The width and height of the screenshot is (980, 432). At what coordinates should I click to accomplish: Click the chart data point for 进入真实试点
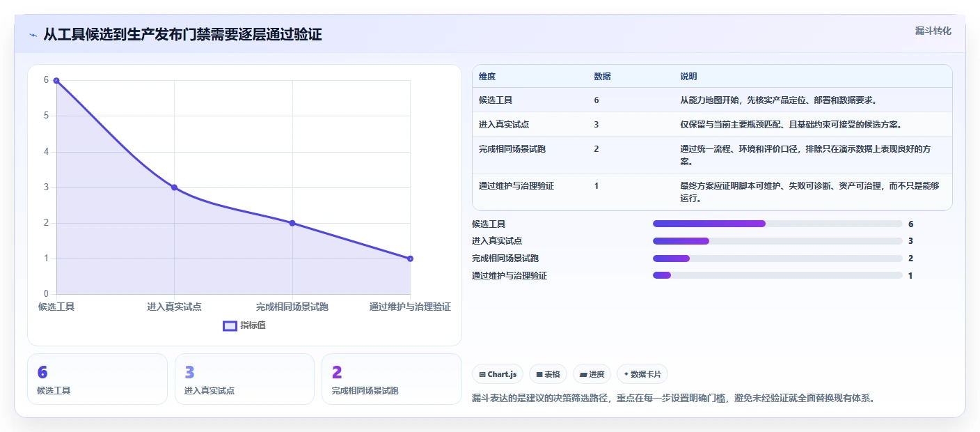pyautogui.click(x=174, y=187)
